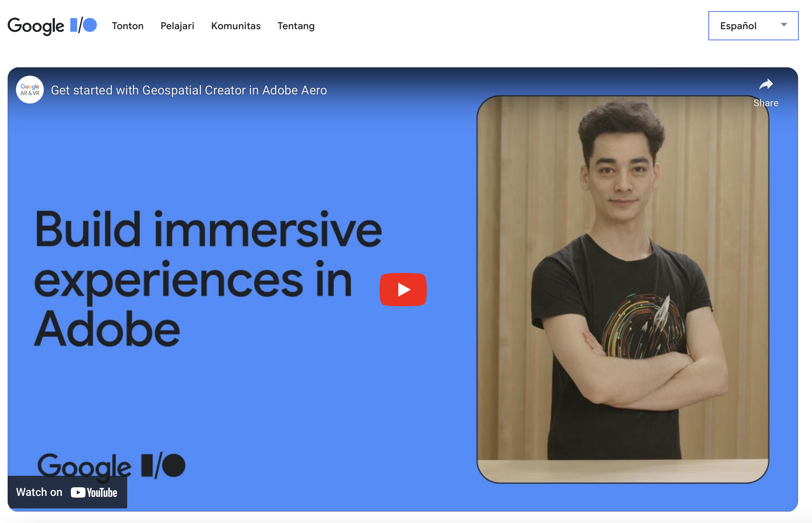The height and width of the screenshot is (523, 812).
Task: Open Google AR & VR channel avatar
Action: tap(30, 90)
